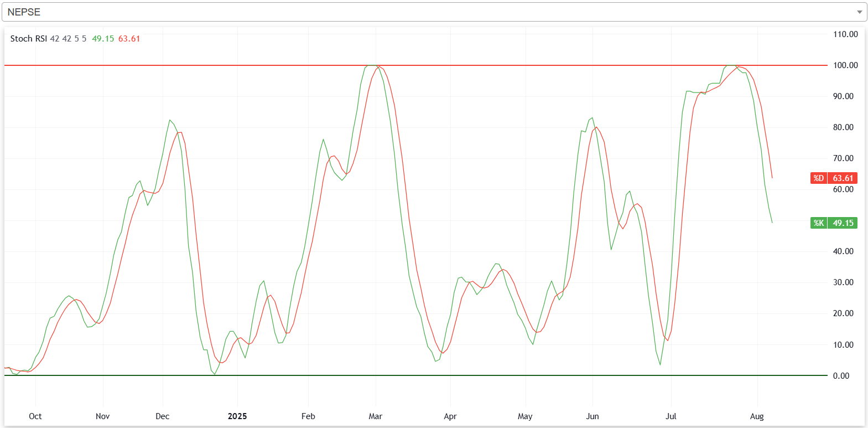This screenshot has width=868, height=428.
Task: Click the 10.00 axis label
Action: click(x=843, y=345)
